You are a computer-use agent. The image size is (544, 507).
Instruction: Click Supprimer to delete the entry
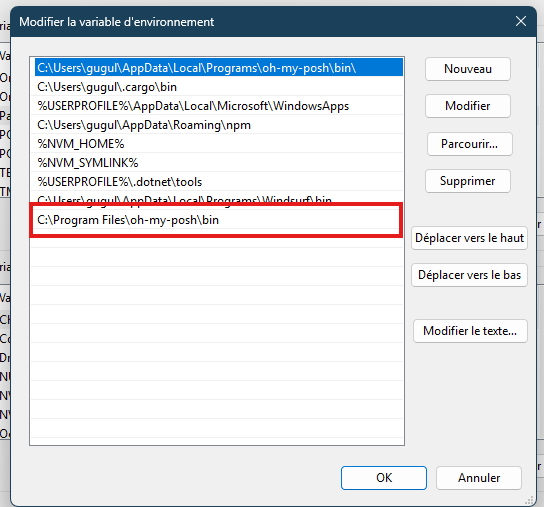(x=468, y=180)
